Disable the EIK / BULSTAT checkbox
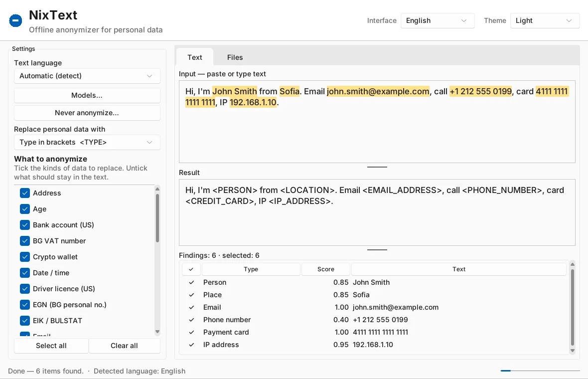 25,321
